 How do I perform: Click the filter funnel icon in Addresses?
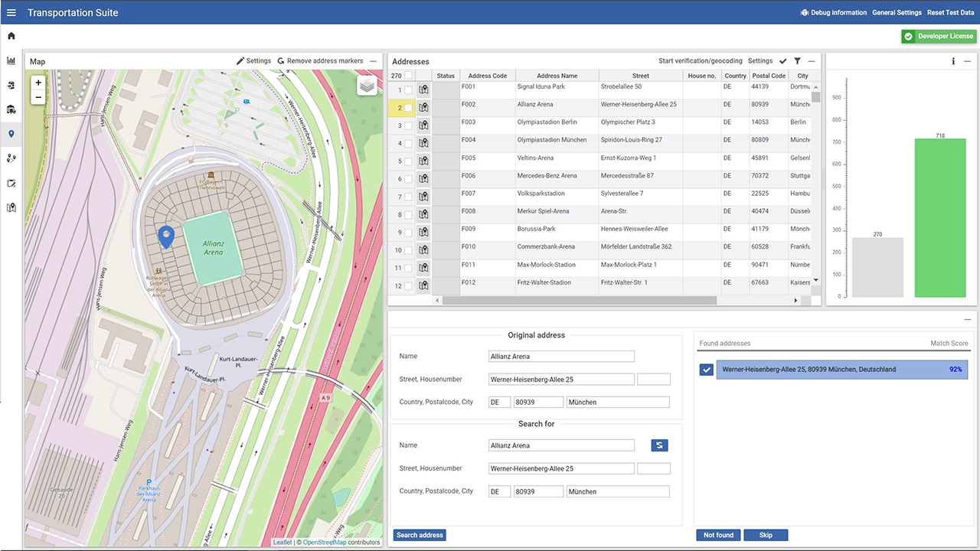(797, 61)
